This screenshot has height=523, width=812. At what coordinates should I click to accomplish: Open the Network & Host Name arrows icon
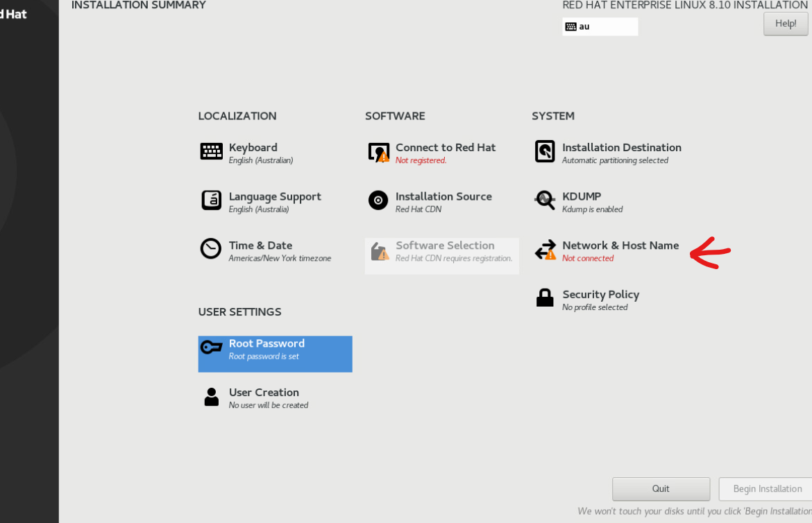[x=545, y=250]
